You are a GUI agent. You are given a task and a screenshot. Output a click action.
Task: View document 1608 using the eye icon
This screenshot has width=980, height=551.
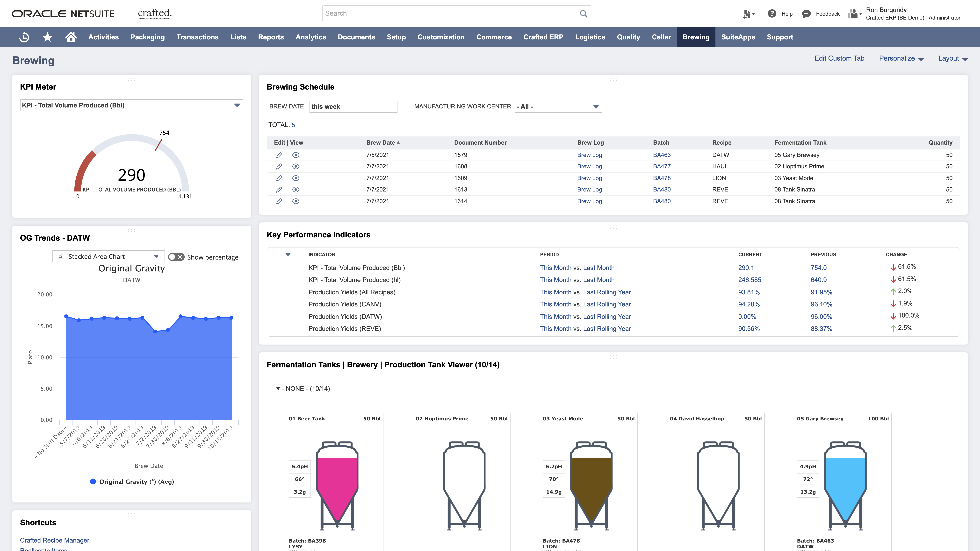(x=296, y=166)
